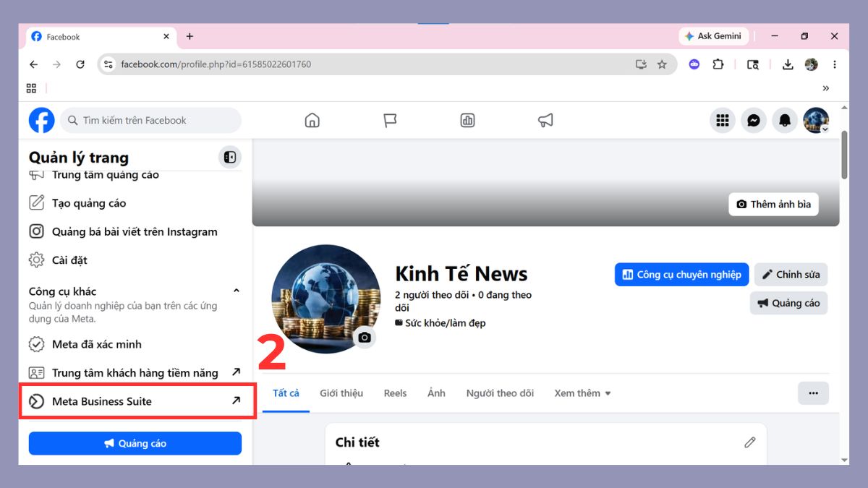Open the Chrome profile avatar

point(811,64)
